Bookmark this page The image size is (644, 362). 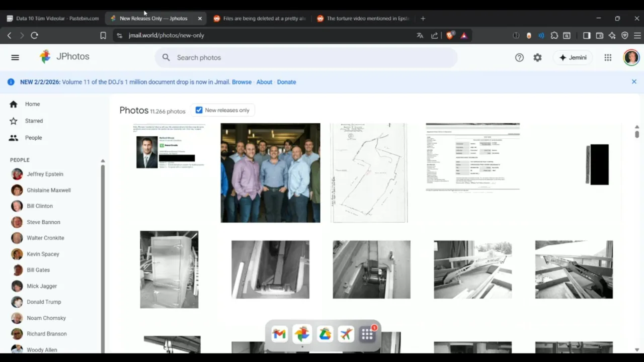(x=103, y=35)
